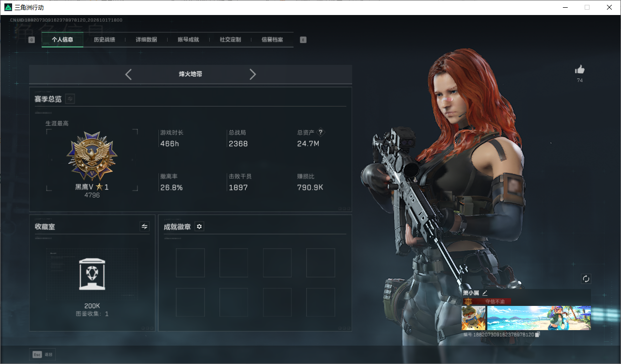Open the 成就徽章 gear settings icon
The image size is (621, 364).
199,227
